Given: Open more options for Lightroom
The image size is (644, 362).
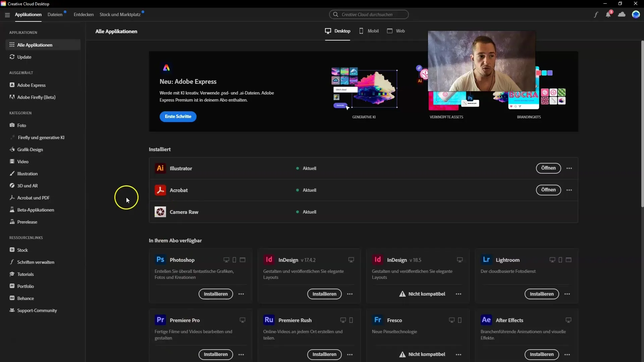Looking at the screenshot, I should (x=567, y=294).
